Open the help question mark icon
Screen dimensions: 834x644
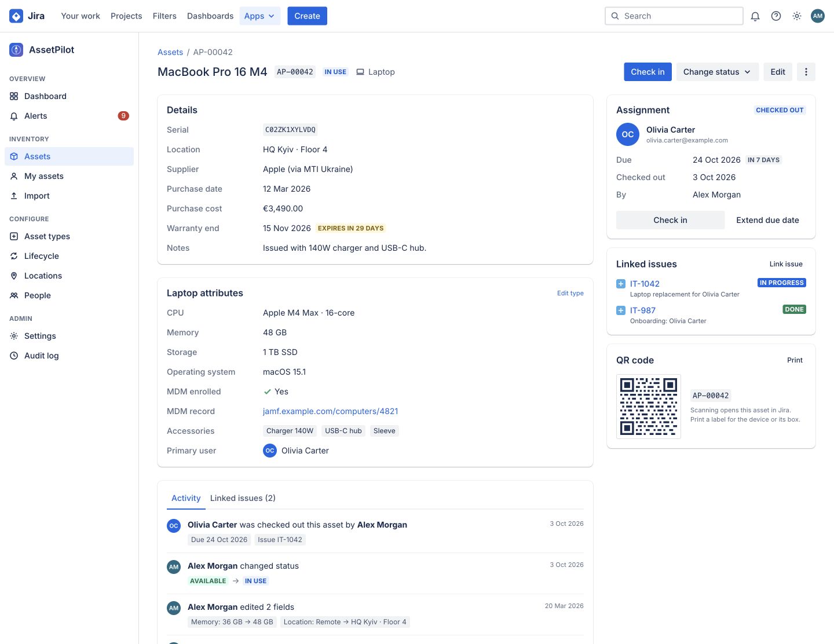[776, 16]
